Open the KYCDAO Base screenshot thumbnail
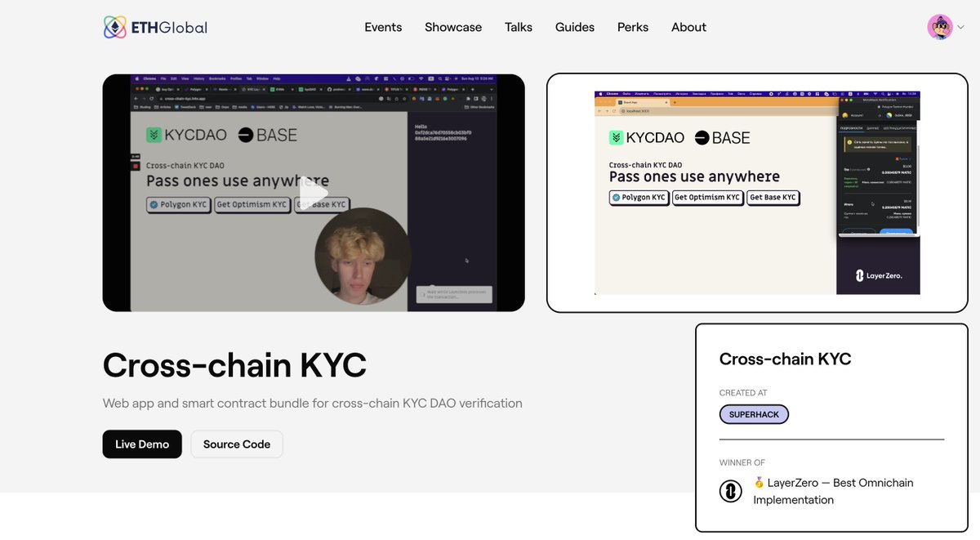The width and height of the screenshot is (980, 540). click(x=757, y=193)
